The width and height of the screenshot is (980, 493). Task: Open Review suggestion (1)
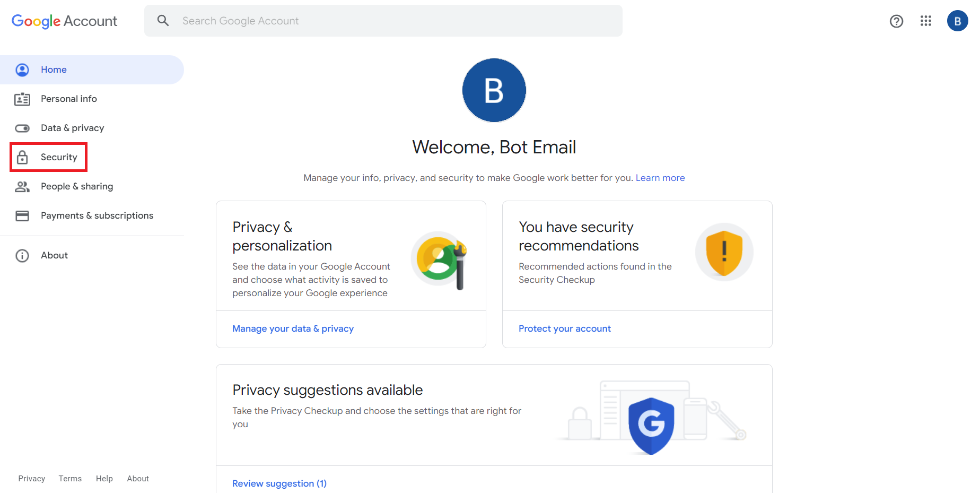(279, 483)
